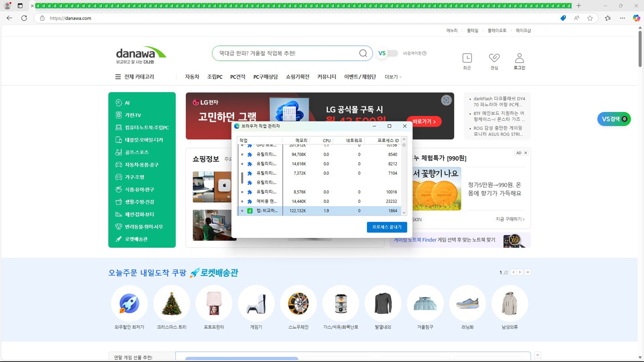Click the login (로그인) person icon
The height and width of the screenshot is (362, 644).
[519, 58]
